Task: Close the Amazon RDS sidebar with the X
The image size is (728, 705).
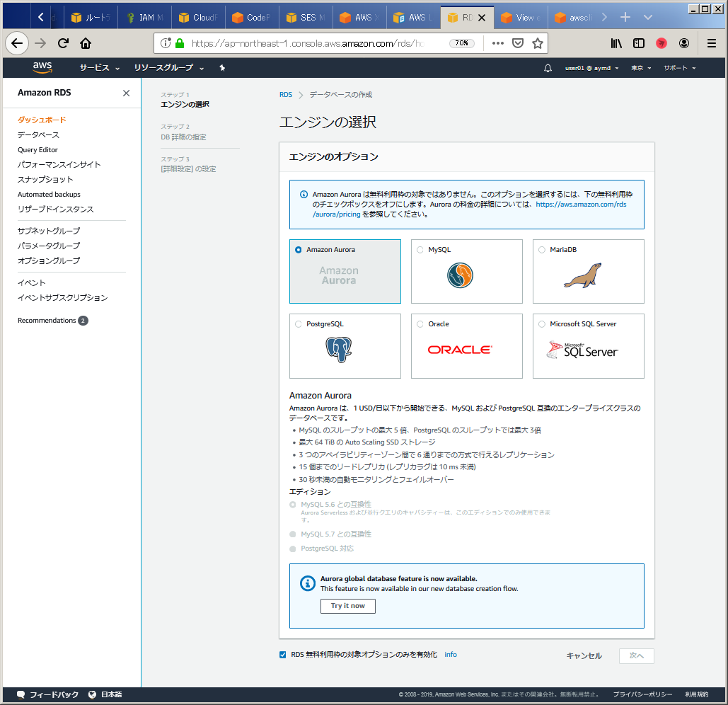Action: pyautogui.click(x=126, y=93)
